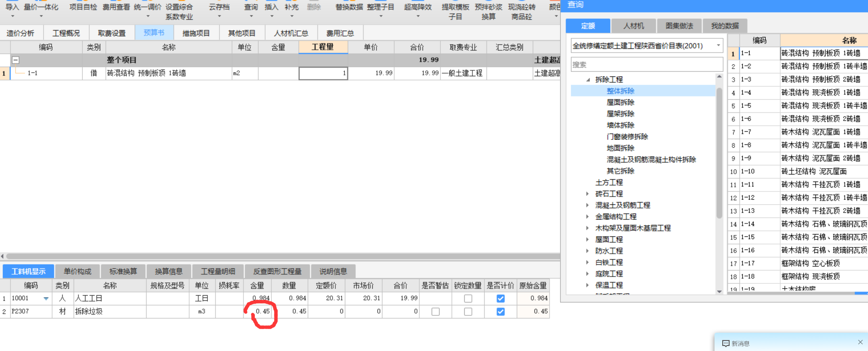Expand the 防水工程 node arrow

click(x=587, y=251)
